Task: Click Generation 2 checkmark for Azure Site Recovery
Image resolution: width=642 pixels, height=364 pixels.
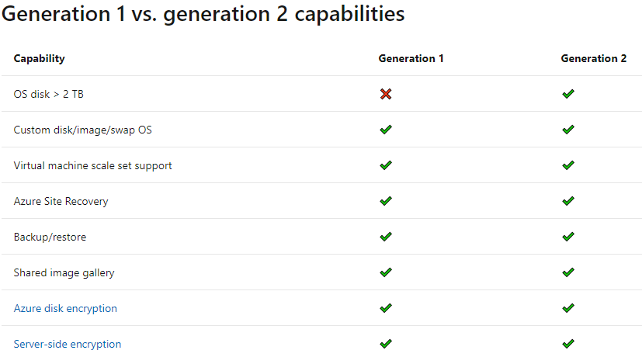Action: pos(568,201)
